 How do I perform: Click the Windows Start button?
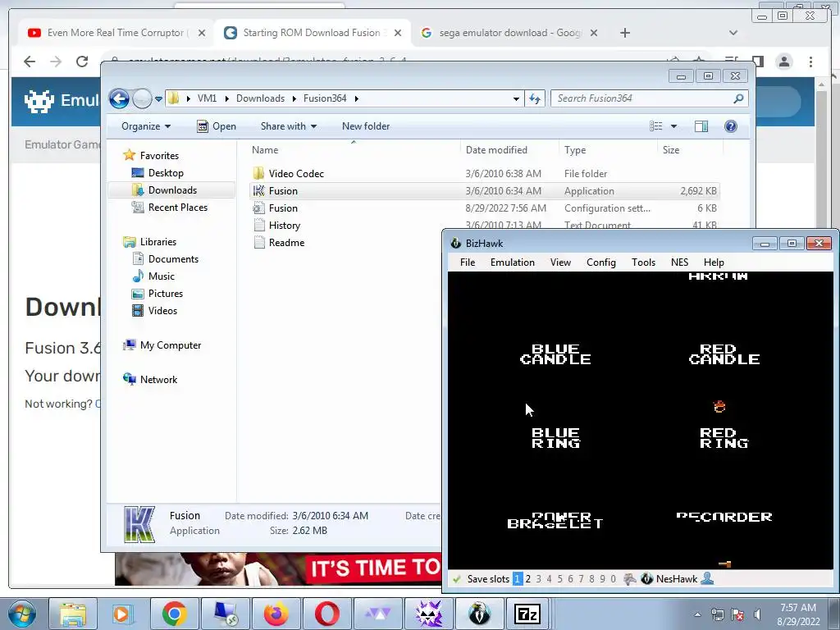(21, 614)
